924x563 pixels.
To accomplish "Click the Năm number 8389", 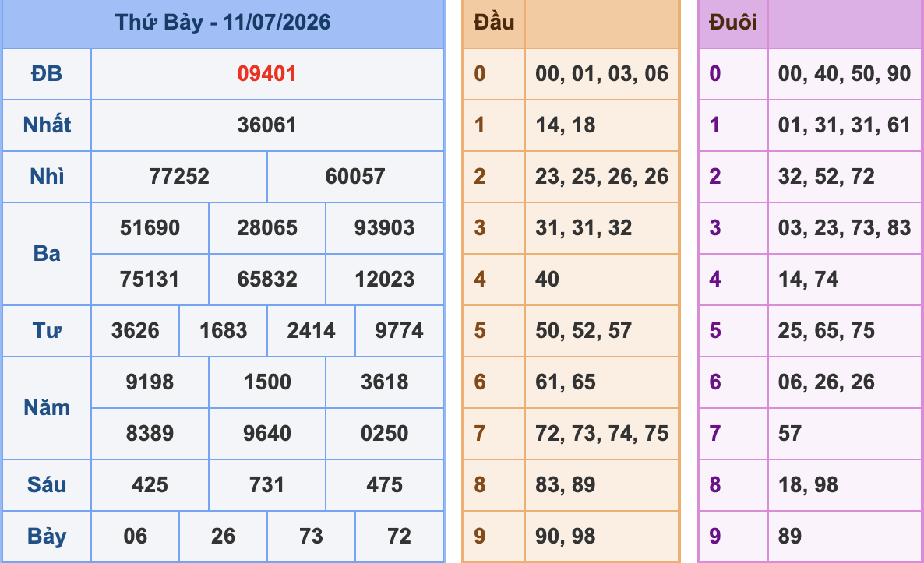I will pyautogui.click(x=150, y=434).
